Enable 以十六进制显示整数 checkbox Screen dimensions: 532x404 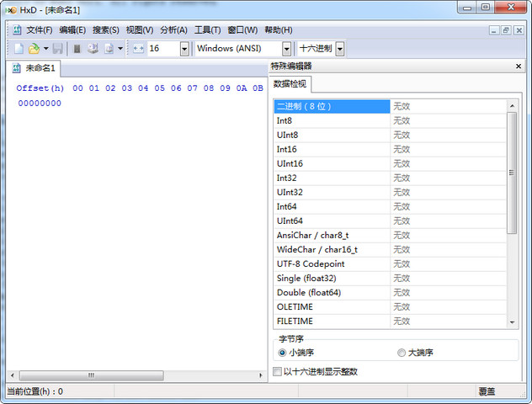(x=279, y=371)
